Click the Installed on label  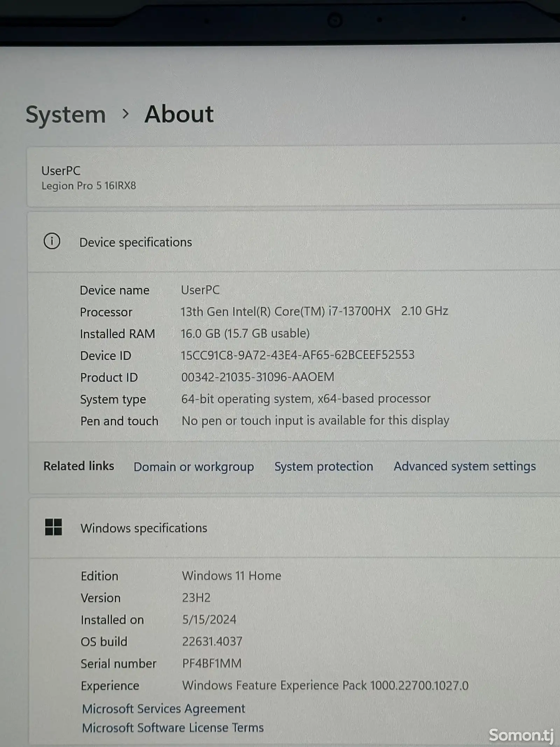point(112,620)
